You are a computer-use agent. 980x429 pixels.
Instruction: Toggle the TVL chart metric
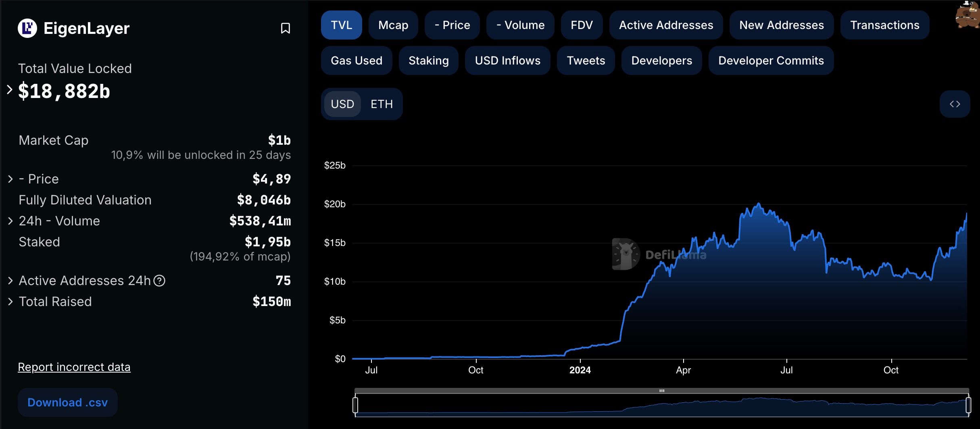pos(342,25)
